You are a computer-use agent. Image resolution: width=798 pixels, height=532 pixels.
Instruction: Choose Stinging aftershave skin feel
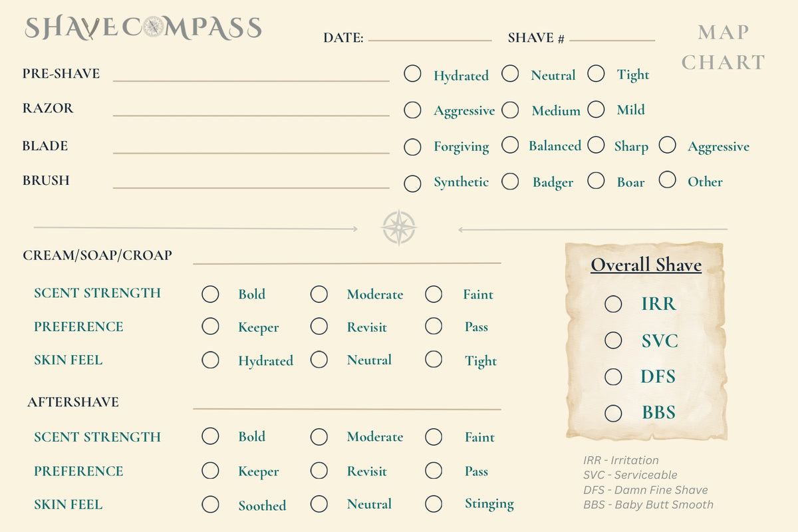tap(434, 504)
